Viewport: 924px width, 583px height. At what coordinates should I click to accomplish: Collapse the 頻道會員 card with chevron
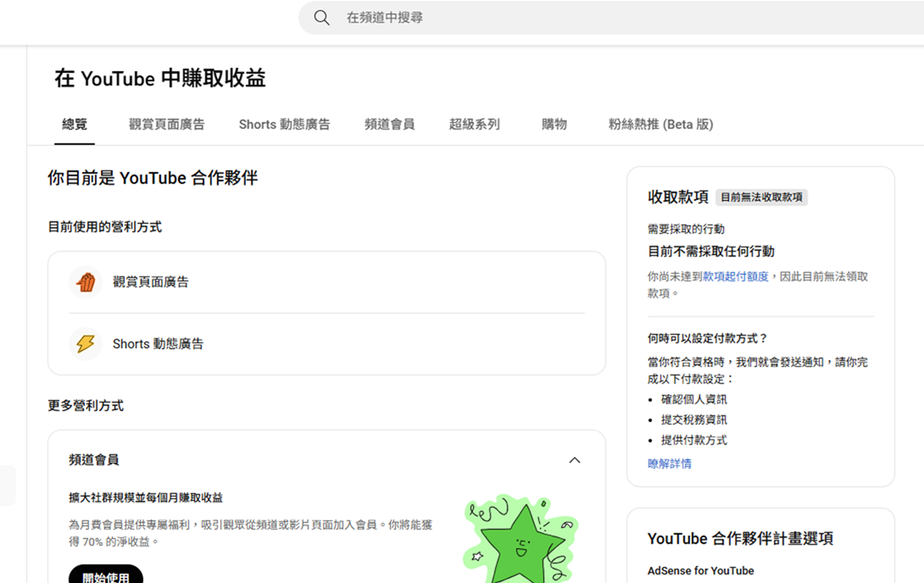(575, 460)
